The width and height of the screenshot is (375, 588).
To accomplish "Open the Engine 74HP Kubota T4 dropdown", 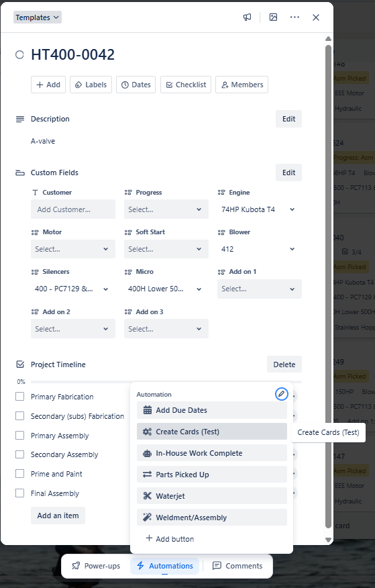I will [x=259, y=209].
